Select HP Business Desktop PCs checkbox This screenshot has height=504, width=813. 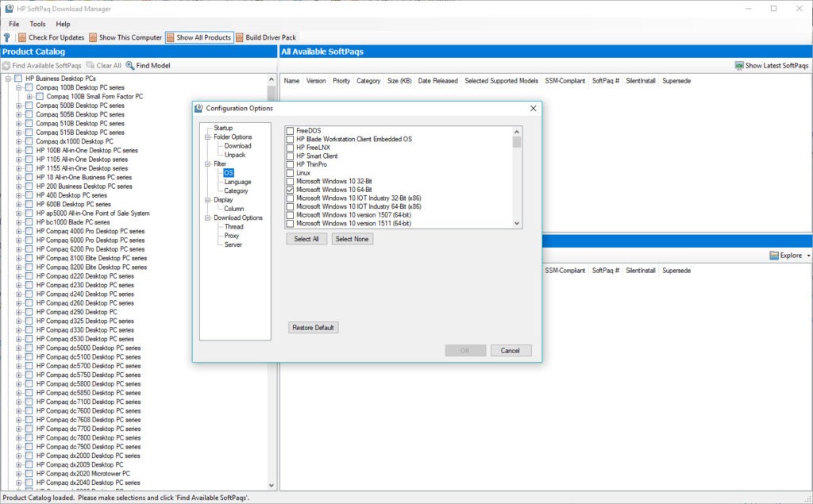click(x=18, y=79)
